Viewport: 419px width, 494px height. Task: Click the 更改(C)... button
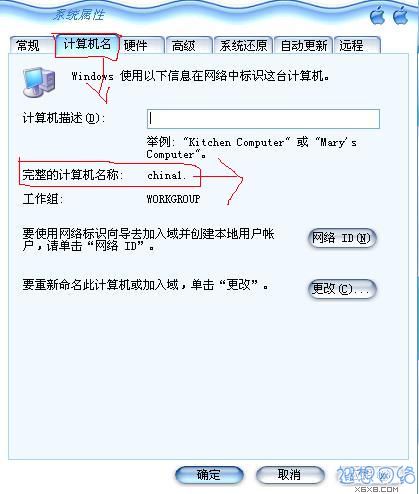(x=342, y=289)
